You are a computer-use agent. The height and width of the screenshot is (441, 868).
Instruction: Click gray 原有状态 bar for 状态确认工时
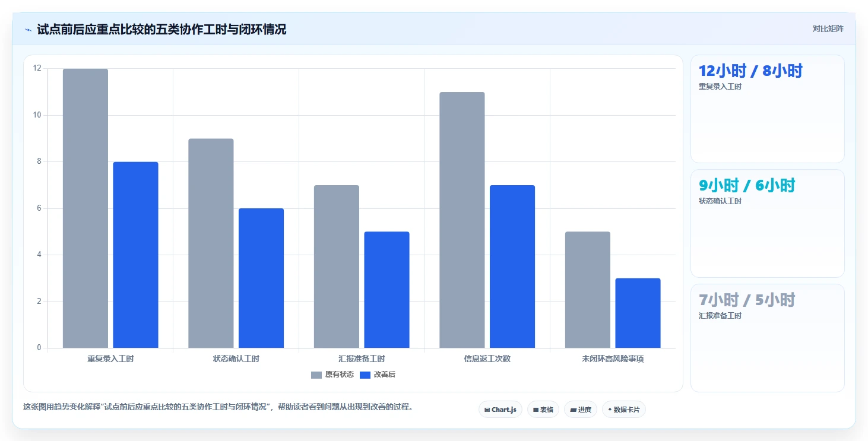click(211, 243)
